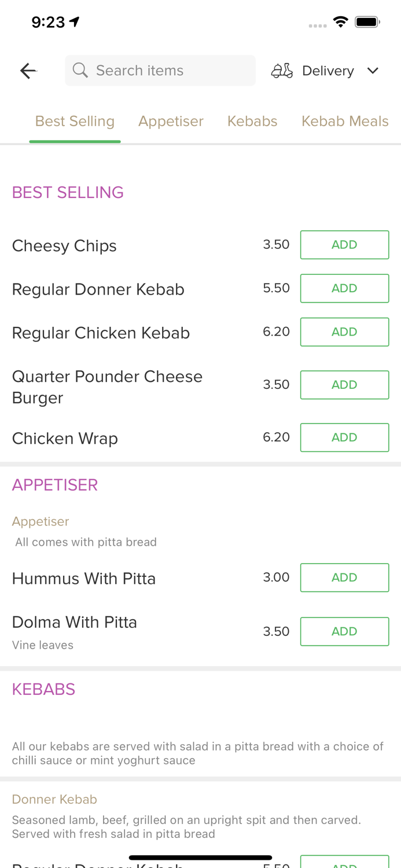Expand the chevron next to Delivery
401x868 pixels.
click(373, 70)
